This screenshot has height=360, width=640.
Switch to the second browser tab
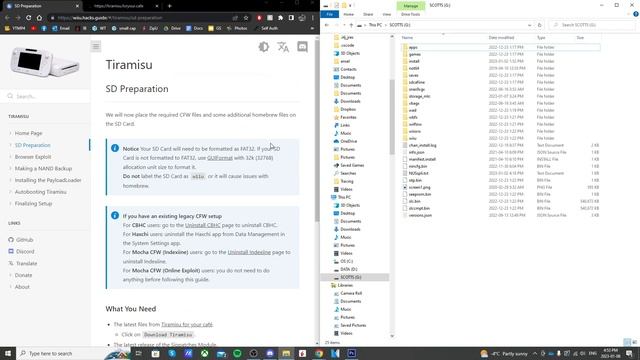[x=121, y=6]
